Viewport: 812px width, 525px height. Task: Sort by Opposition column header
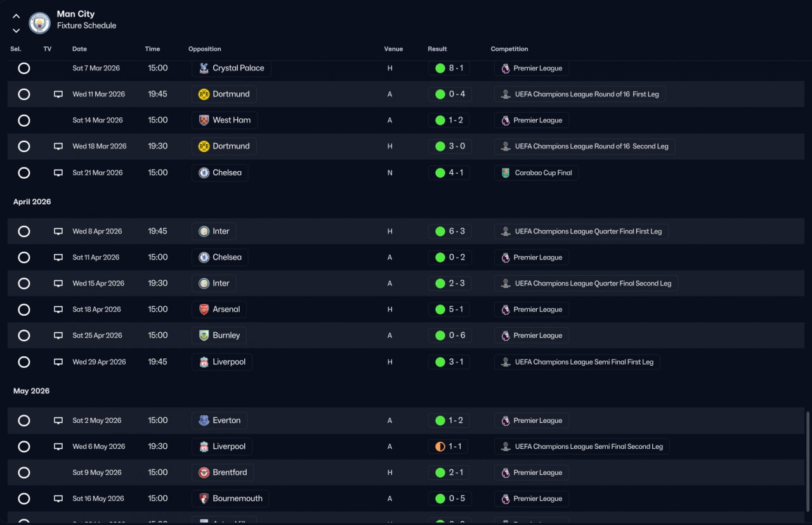[x=205, y=49]
